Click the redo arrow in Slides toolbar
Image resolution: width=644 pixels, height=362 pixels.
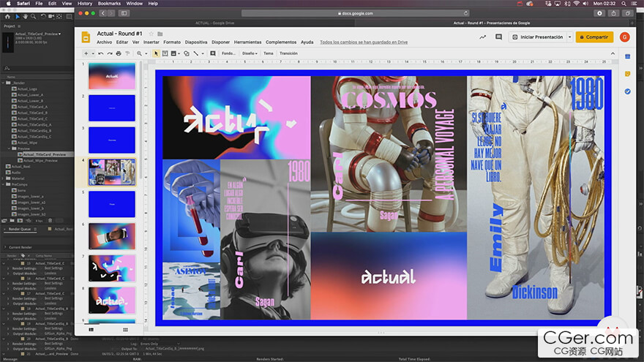[110, 53]
